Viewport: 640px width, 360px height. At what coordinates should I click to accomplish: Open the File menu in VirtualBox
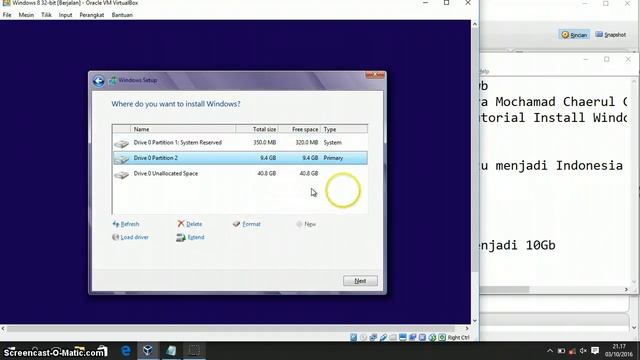coord(7,15)
